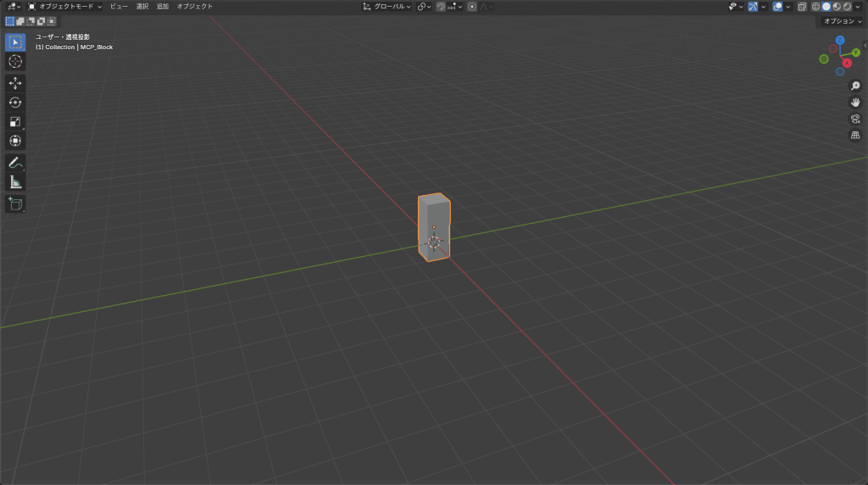Expand the gizmo options arrow
This screenshot has width=868, height=485.
click(x=764, y=7)
